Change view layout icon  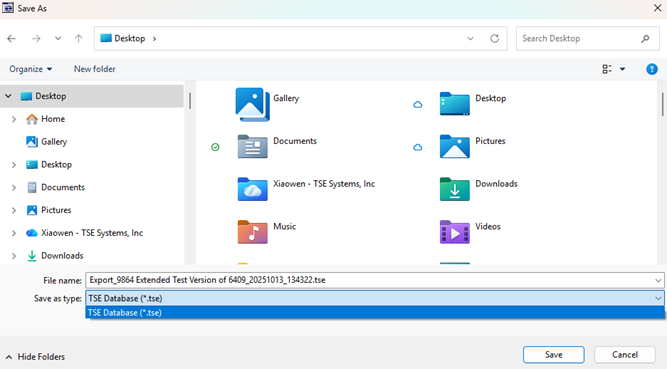click(x=607, y=69)
